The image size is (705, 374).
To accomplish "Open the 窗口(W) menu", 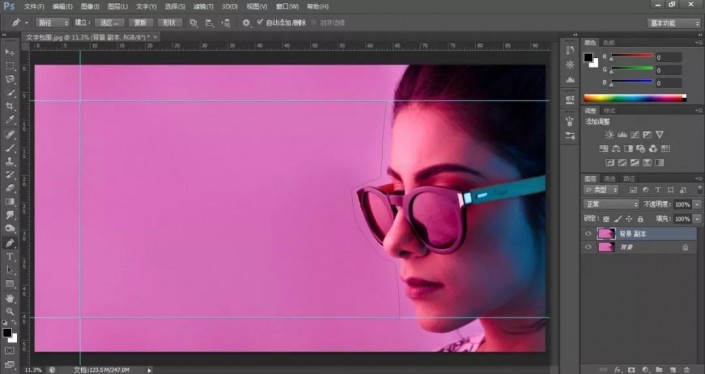I will click(x=287, y=6).
